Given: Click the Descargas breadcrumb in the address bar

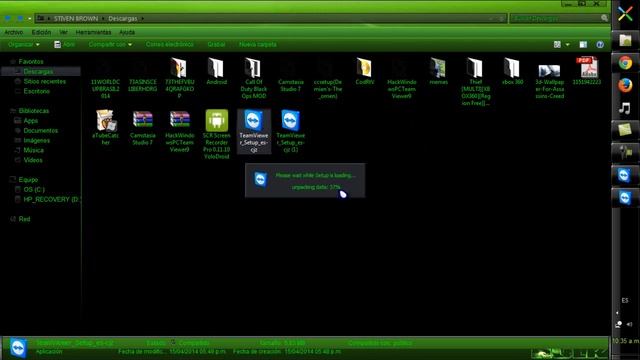Looking at the screenshot, I should (x=122, y=18).
